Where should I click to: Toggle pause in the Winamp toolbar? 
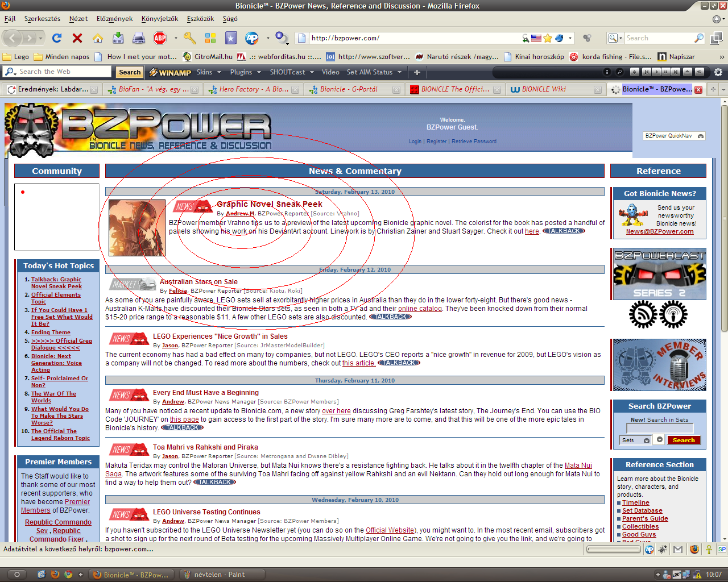(x=666, y=72)
